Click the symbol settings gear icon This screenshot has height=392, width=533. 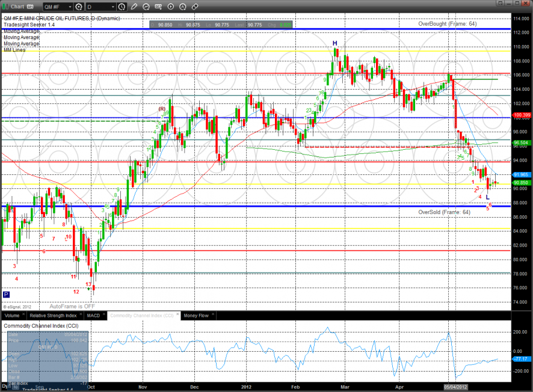click(78, 7)
